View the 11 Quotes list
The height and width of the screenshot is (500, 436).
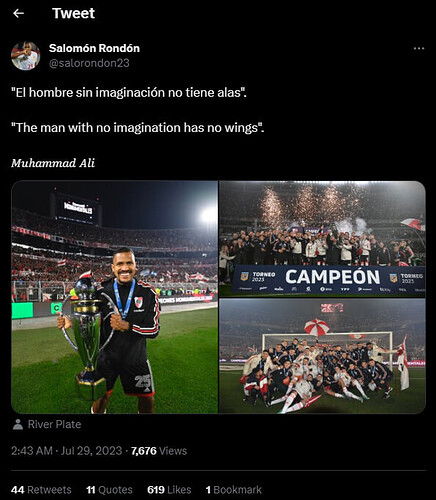click(x=109, y=490)
